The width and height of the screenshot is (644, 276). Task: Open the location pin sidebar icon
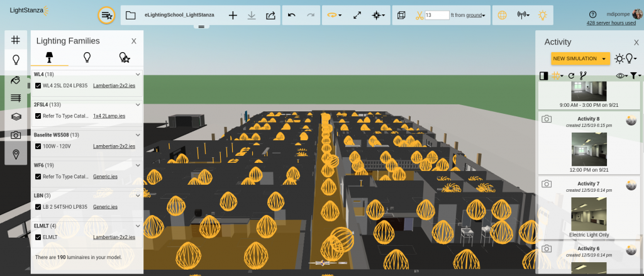(16, 155)
